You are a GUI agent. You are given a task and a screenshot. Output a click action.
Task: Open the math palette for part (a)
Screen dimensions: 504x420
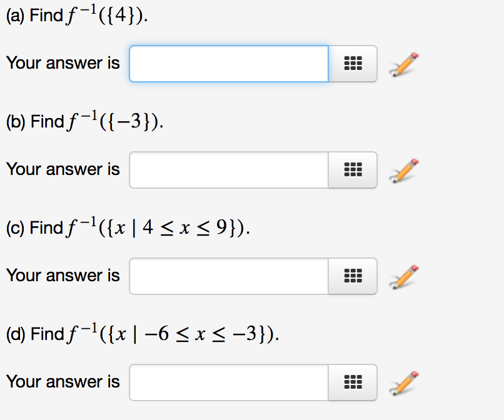tap(353, 63)
